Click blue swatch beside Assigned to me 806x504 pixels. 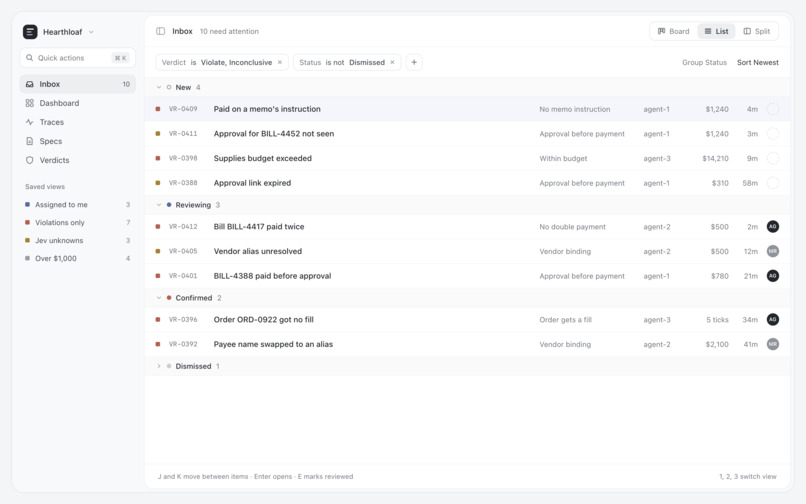(x=27, y=204)
